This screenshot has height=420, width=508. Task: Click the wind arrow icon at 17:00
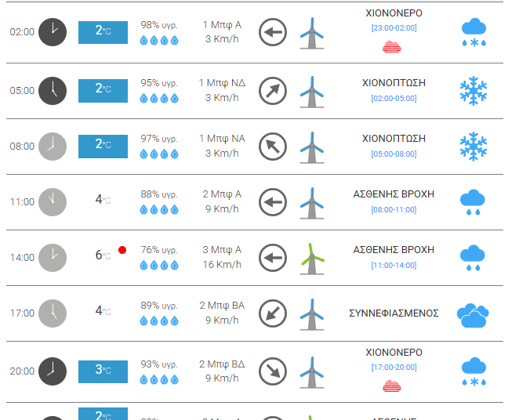click(x=273, y=313)
